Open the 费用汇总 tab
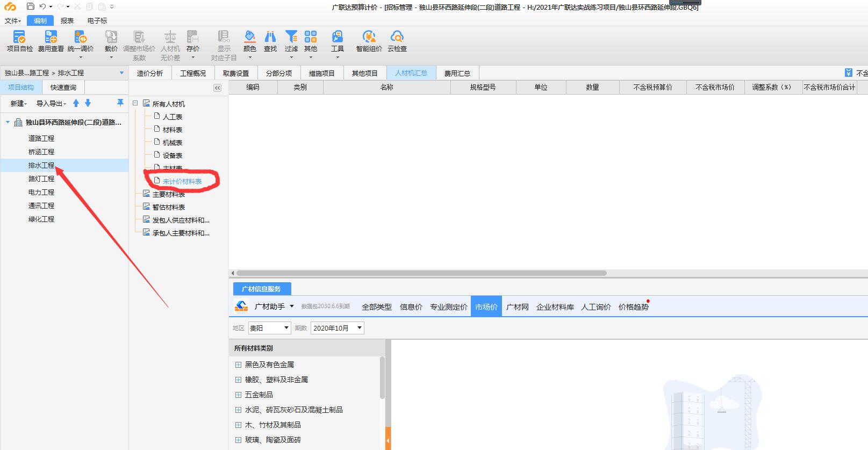Screen dimensions: 868x450 click(457, 73)
